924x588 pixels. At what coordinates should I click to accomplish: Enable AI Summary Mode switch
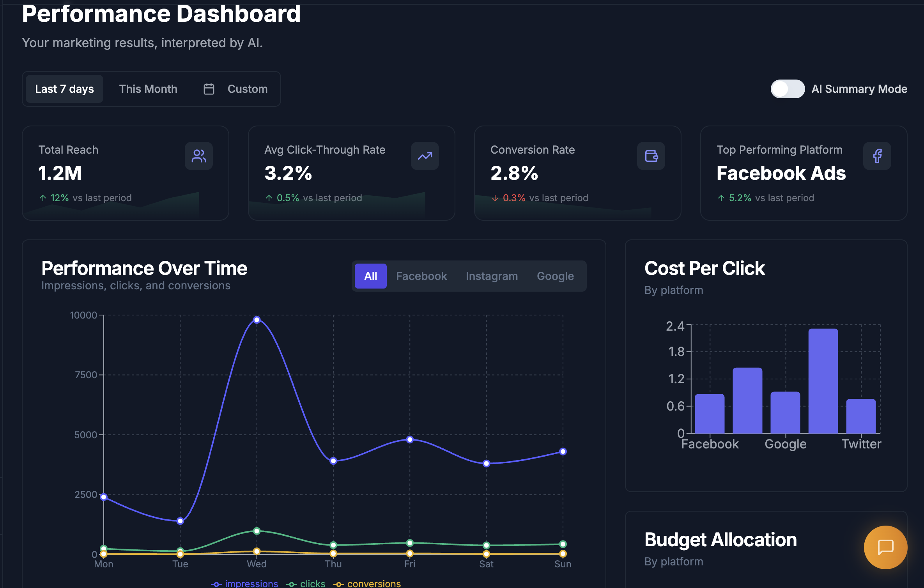point(787,89)
